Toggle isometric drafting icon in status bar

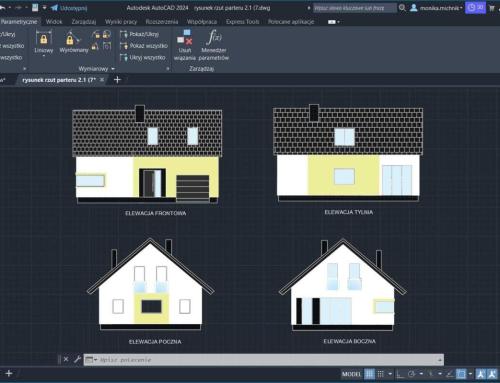(x=431, y=374)
